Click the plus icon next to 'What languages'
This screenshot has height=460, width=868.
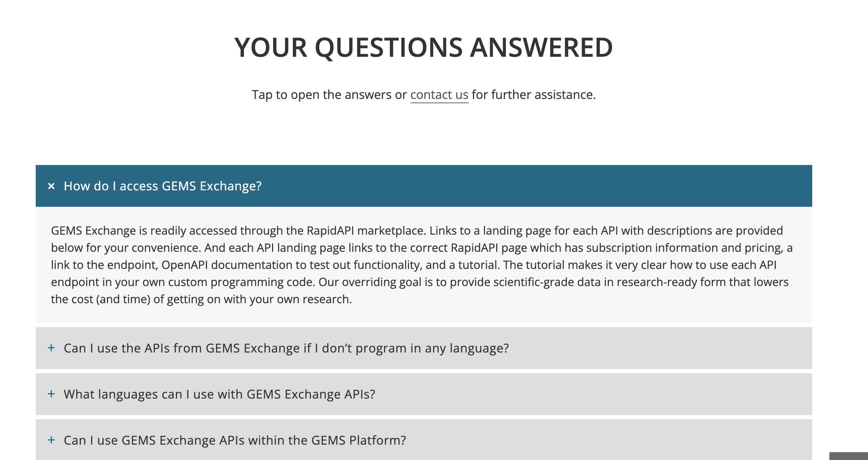[51, 394]
